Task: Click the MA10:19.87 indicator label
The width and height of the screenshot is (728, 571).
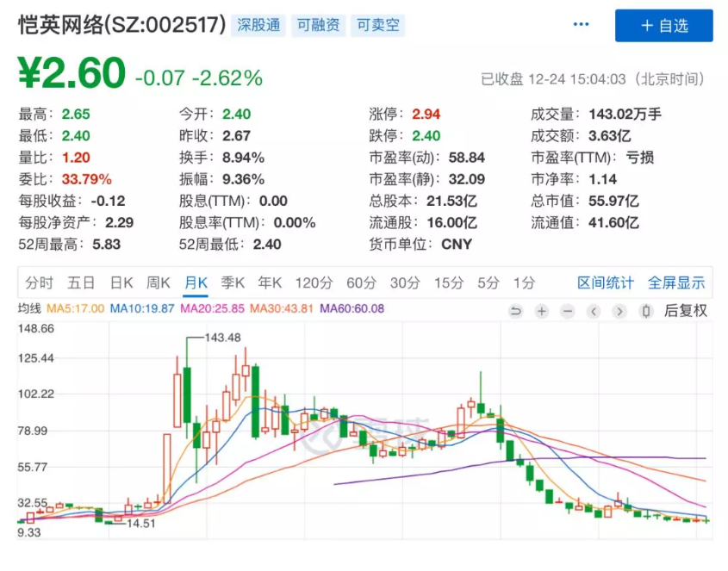Action: tap(142, 308)
